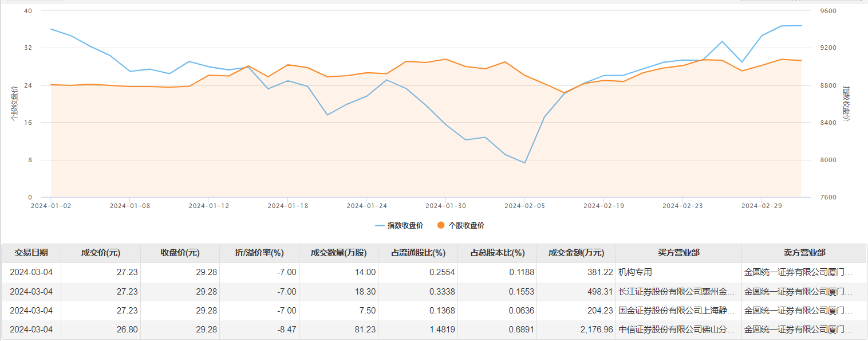
Task: Click the 卖方营业部 column header
Action: click(804, 253)
